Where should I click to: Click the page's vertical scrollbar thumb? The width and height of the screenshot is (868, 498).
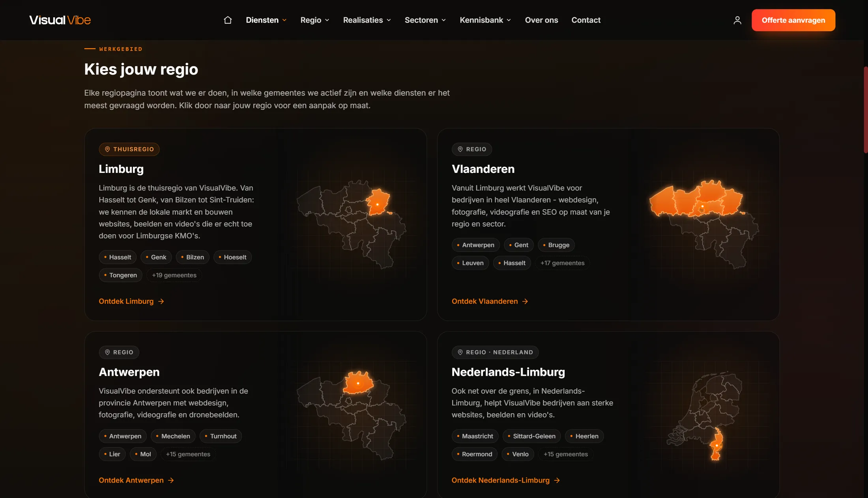point(866,110)
